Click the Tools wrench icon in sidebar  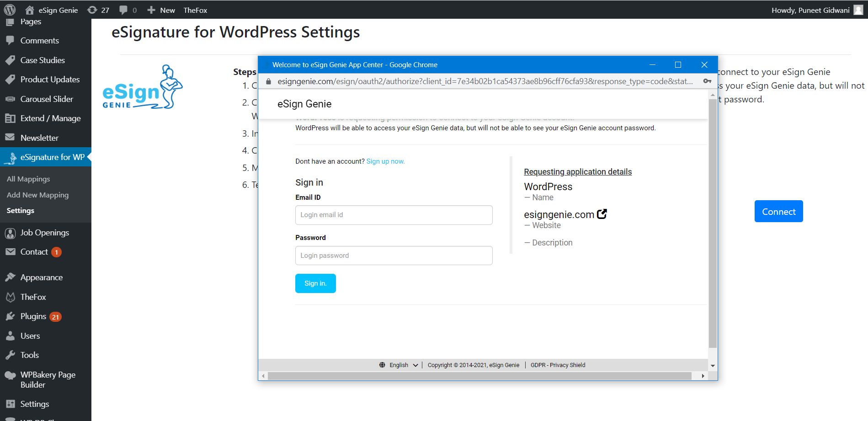(x=10, y=355)
